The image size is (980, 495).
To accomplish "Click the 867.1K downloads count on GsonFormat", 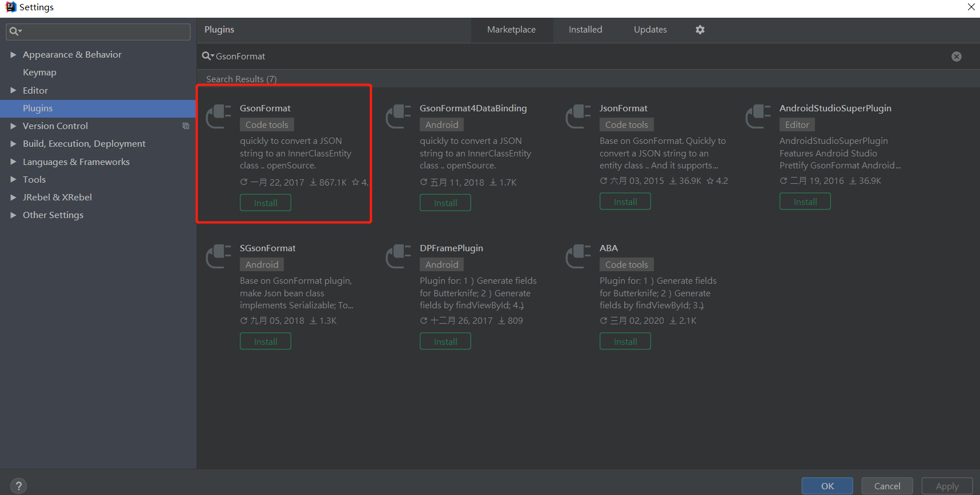I will [x=328, y=183].
